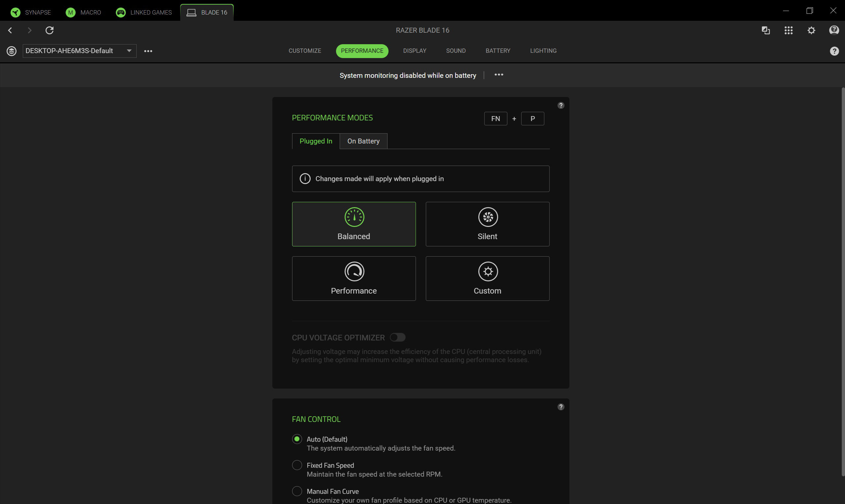The image size is (845, 504).
Task: Open the modules grid icon
Action: [x=788, y=30]
